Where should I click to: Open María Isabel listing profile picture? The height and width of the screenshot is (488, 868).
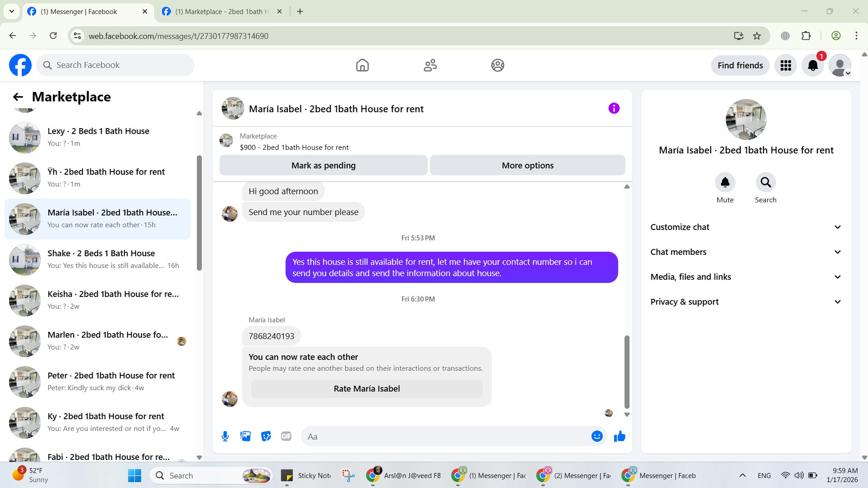[746, 120]
